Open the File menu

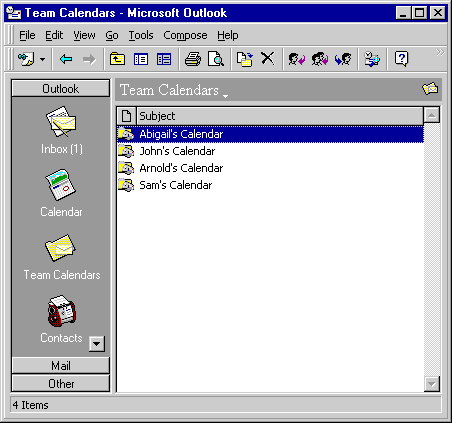(x=27, y=35)
